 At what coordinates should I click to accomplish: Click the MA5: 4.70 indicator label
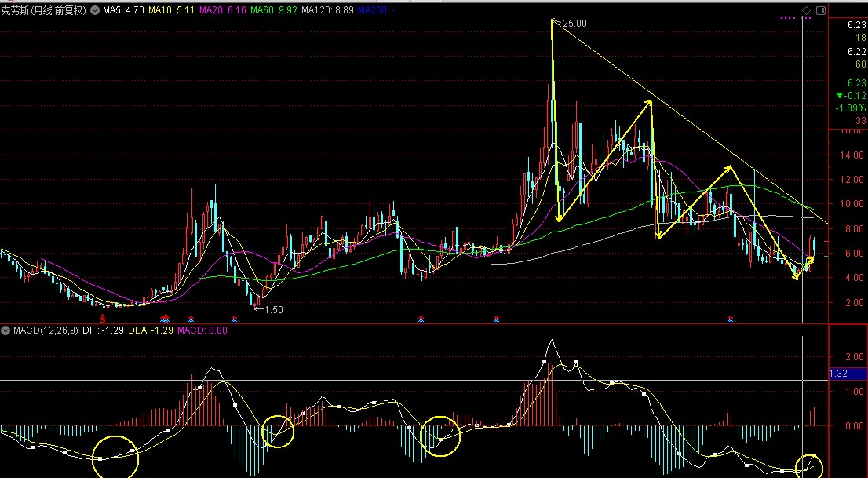(x=123, y=10)
